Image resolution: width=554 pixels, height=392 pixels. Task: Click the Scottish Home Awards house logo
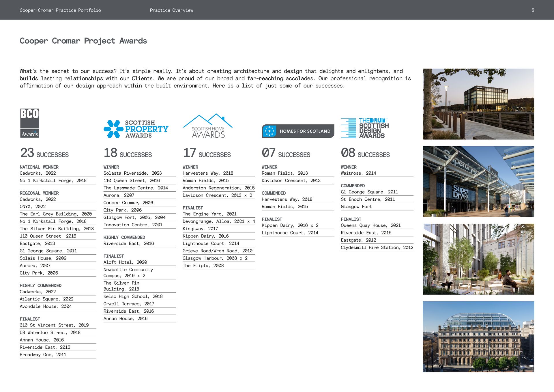tap(208, 126)
